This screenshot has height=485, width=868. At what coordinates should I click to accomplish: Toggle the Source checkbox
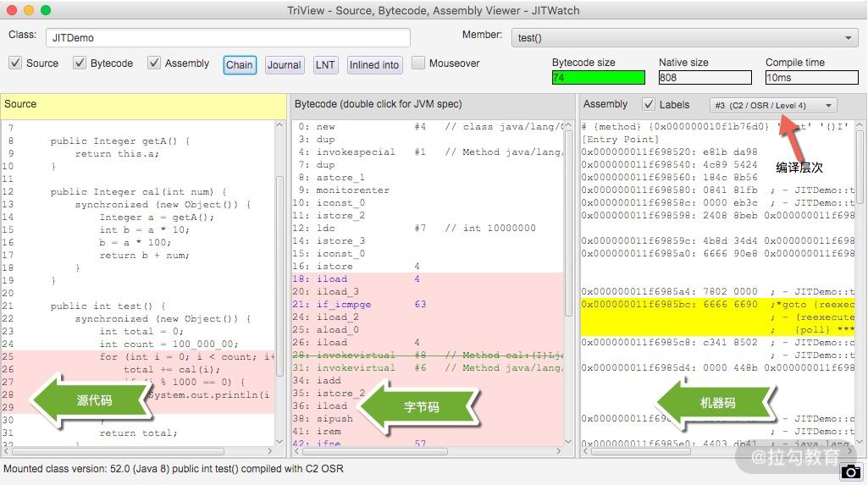coord(15,63)
